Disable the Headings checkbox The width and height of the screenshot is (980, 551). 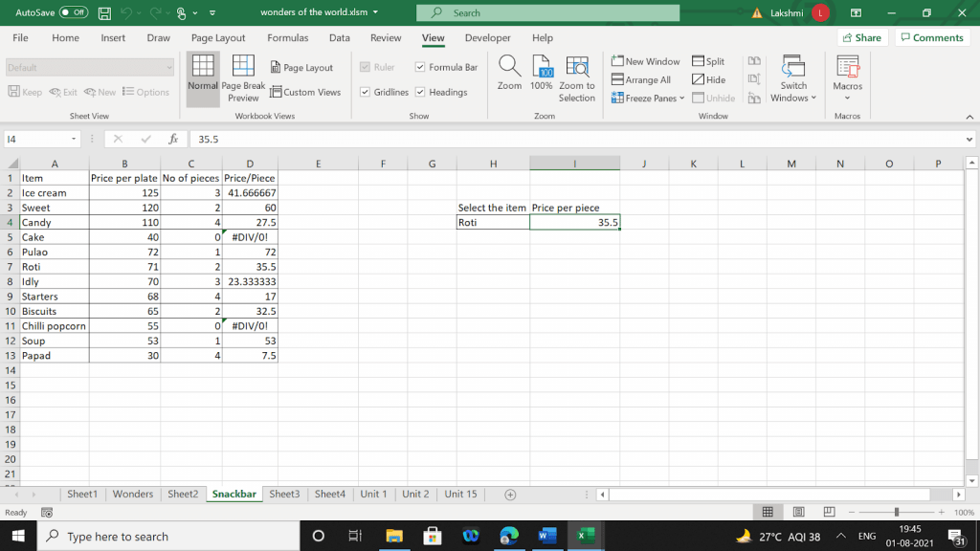point(420,93)
